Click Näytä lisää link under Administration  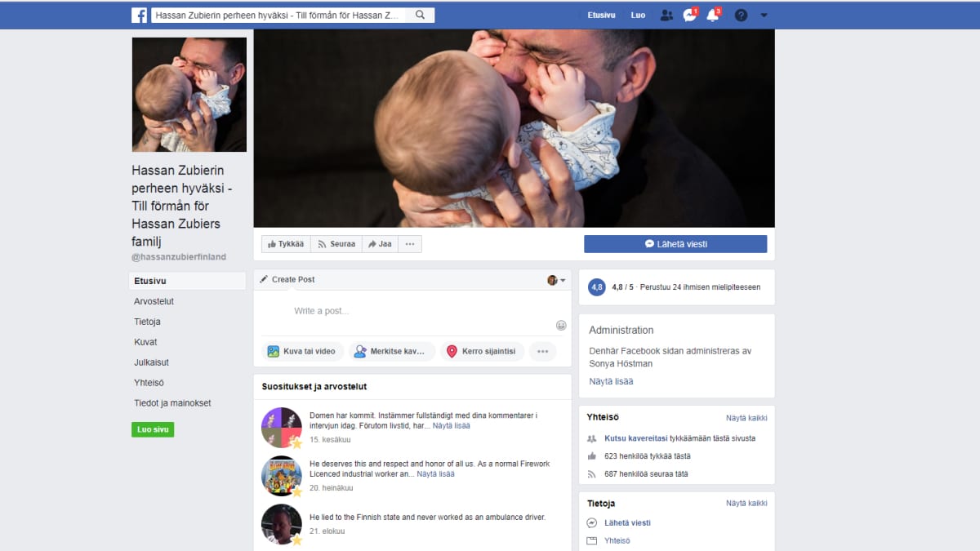pos(611,381)
